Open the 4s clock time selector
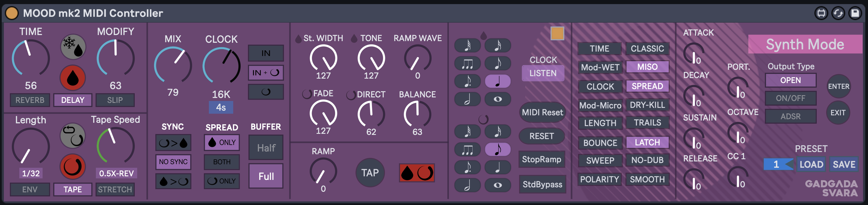Image resolution: width=868 pixels, height=205 pixels. [221, 108]
